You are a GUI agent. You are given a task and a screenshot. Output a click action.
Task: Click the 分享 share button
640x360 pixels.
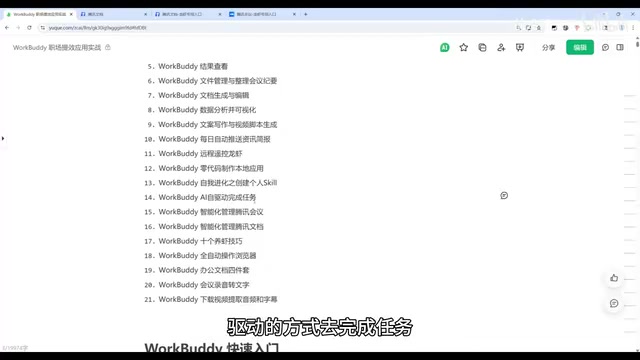[548, 47]
